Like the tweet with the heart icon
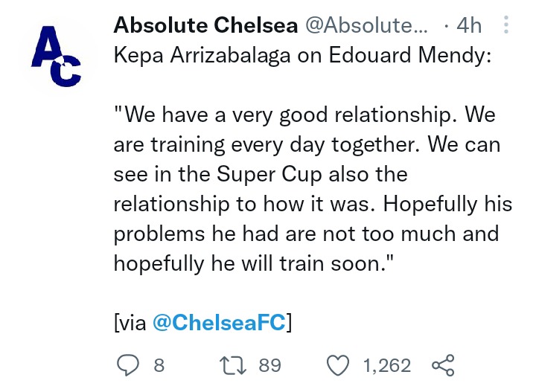This screenshot has width=536, height=392. pos(338,365)
